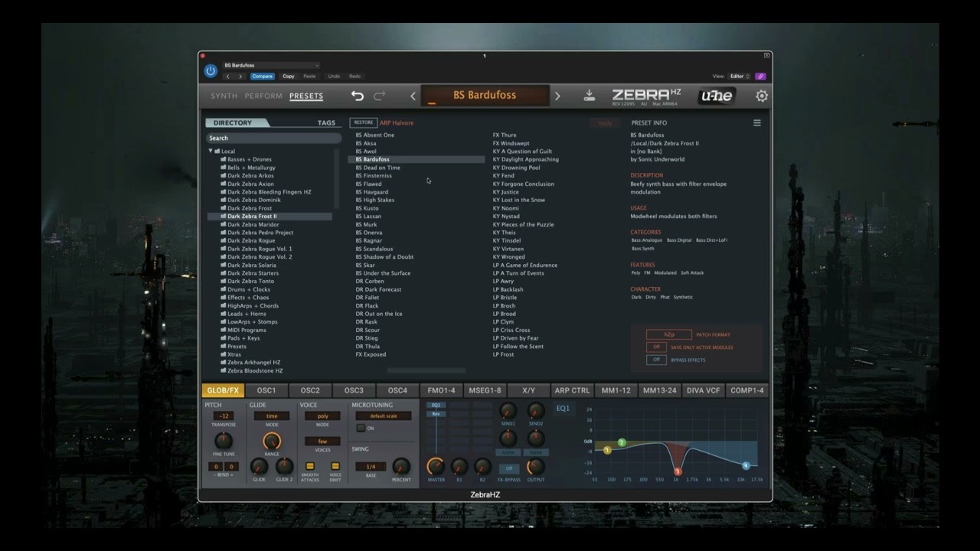Click the Glide 2 knob
This screenshot has width=980, height=551.
tap(285, 466)
